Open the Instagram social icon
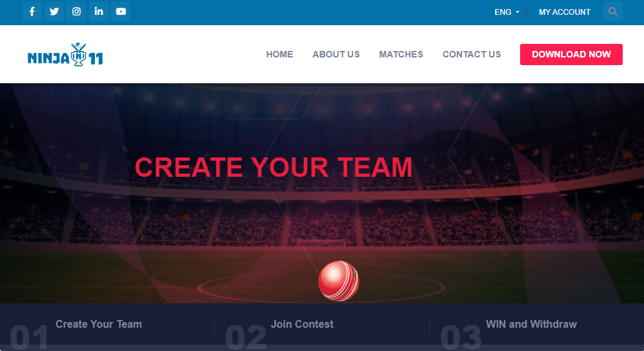This screenshot has height=351, width=644. [76, 12]
